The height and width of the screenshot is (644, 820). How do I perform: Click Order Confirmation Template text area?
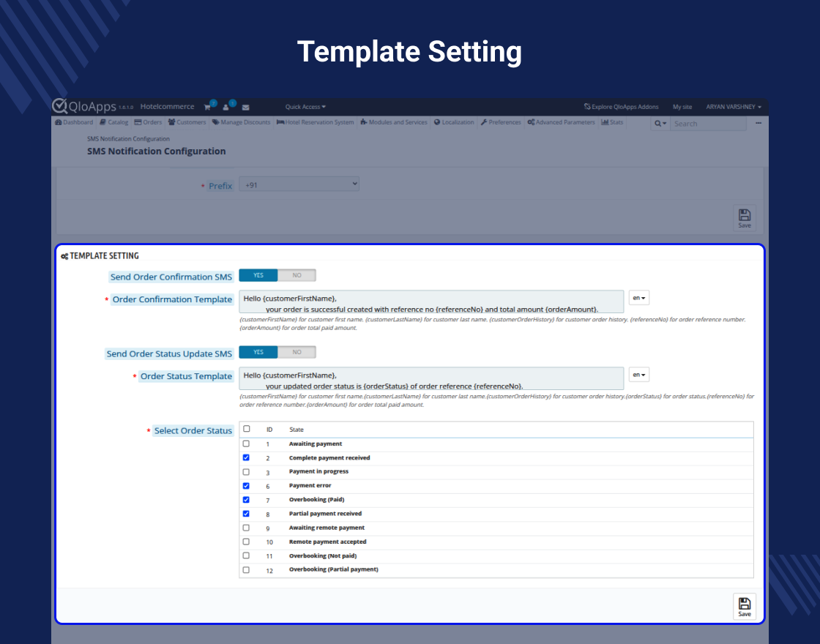431,302
